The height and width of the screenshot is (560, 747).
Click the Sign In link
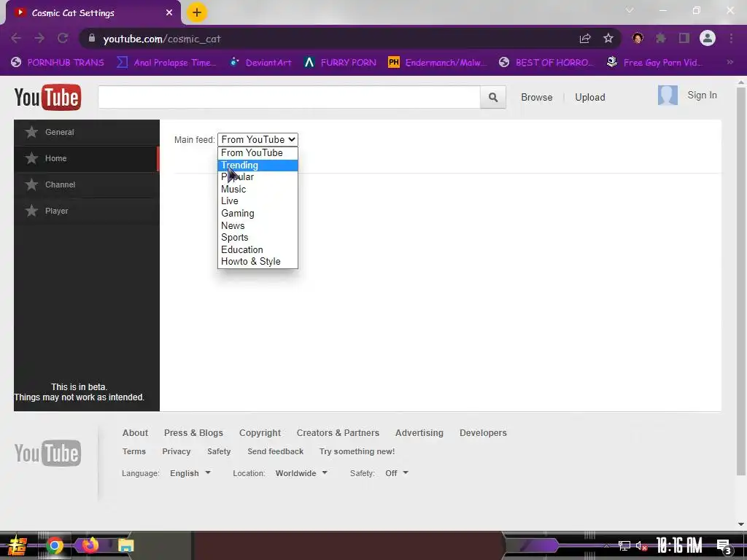702,96
